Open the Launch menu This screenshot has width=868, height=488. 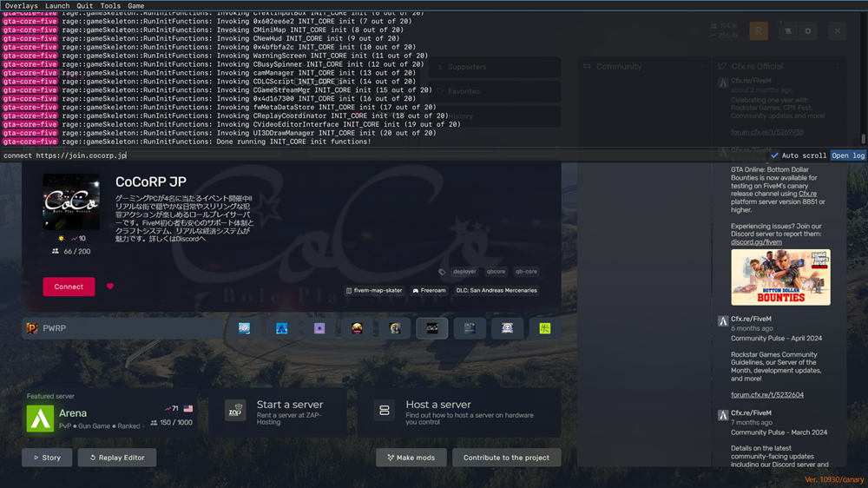tap(57, 5)
